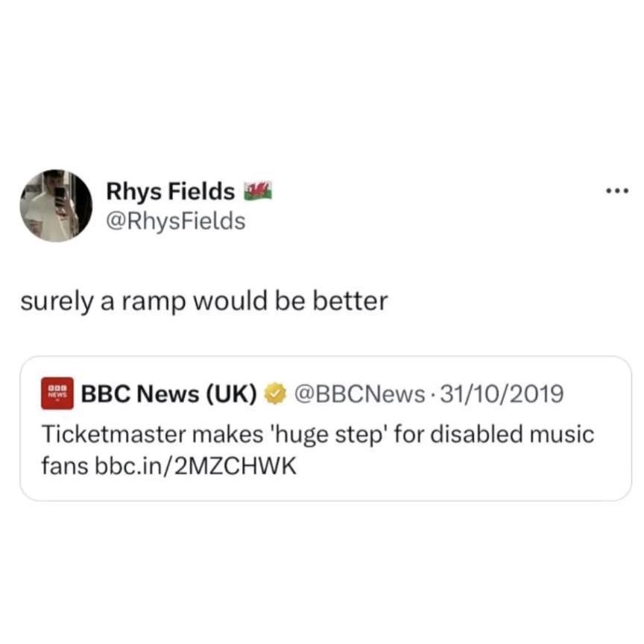Image resolution: width=644 pixels, height=644 pixels.
Task: Open the quoted Ticketmaster headline tweet
Action: point(326,429)
